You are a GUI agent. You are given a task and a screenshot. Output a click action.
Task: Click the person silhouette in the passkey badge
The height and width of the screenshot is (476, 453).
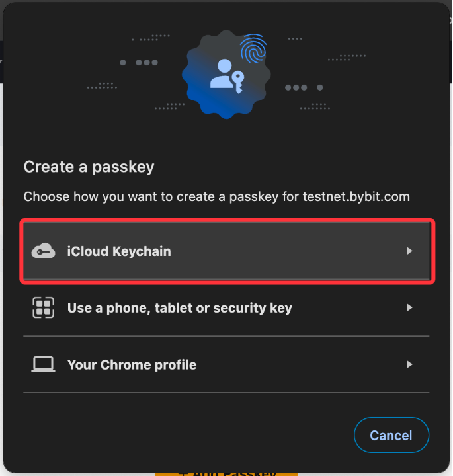(222, 74)
